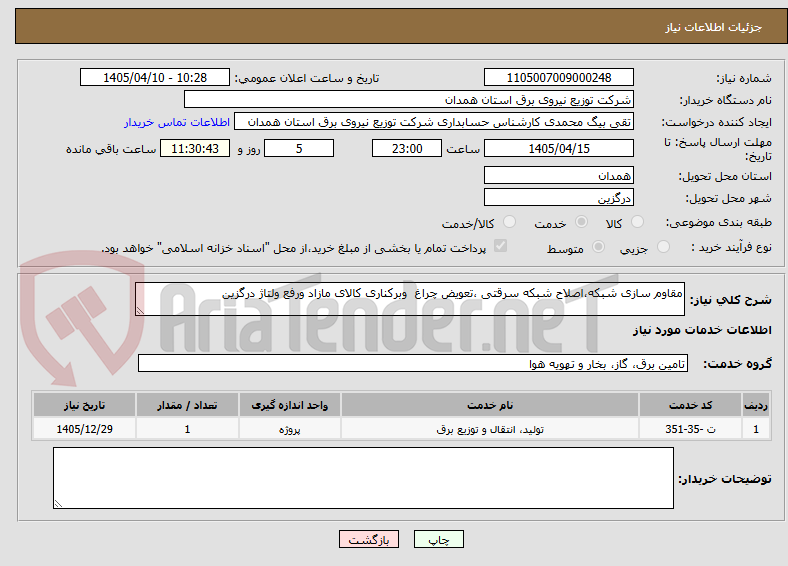Click the remaining time field 11:30:43

pyautogui.click(x=195, y=148)
